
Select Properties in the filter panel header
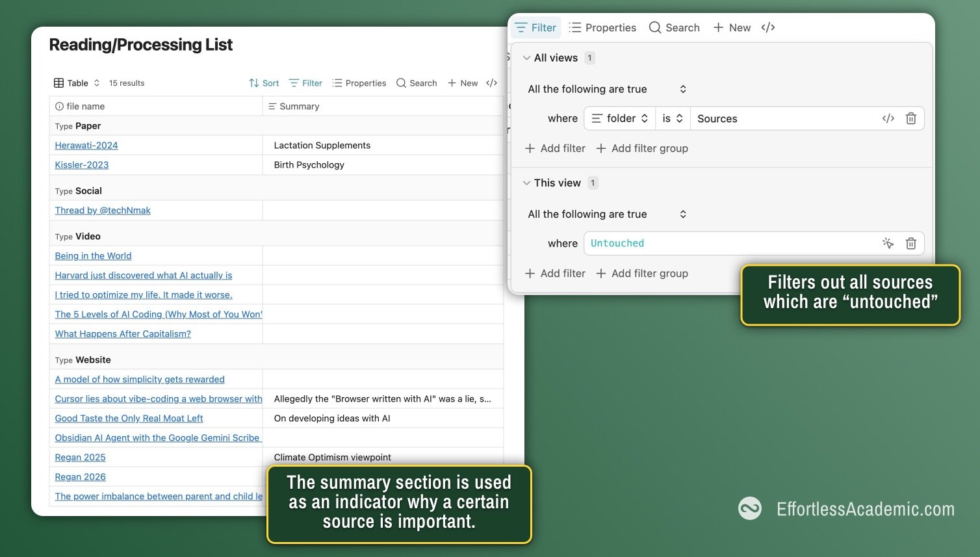tap(602, 28)
